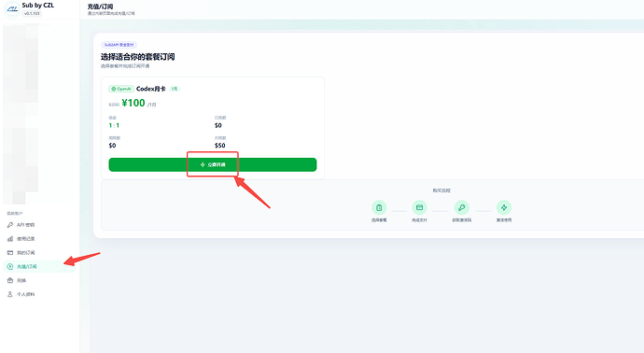
Task: Click the v0.1.103 version badge
Action: click(x=32, y=14)
